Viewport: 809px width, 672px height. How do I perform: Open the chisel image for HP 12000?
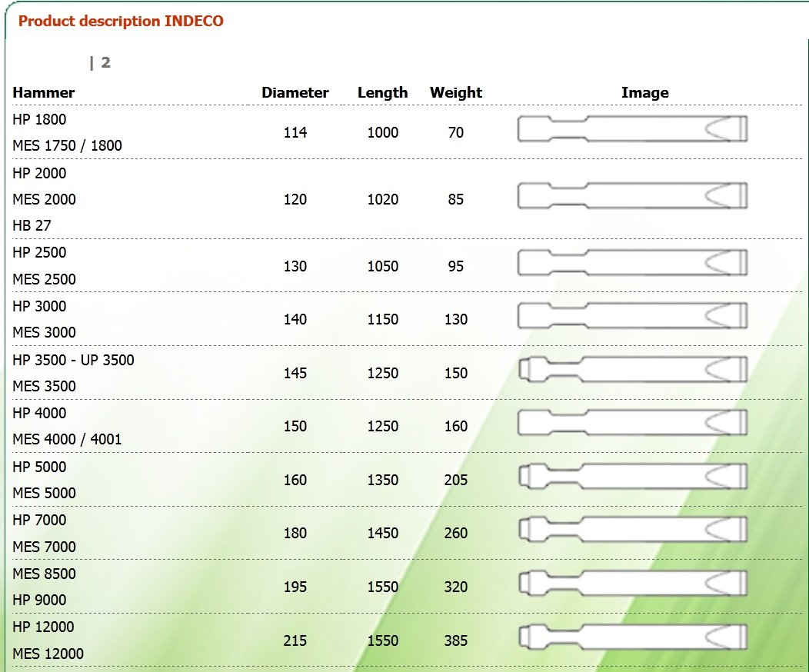[633, 637]
